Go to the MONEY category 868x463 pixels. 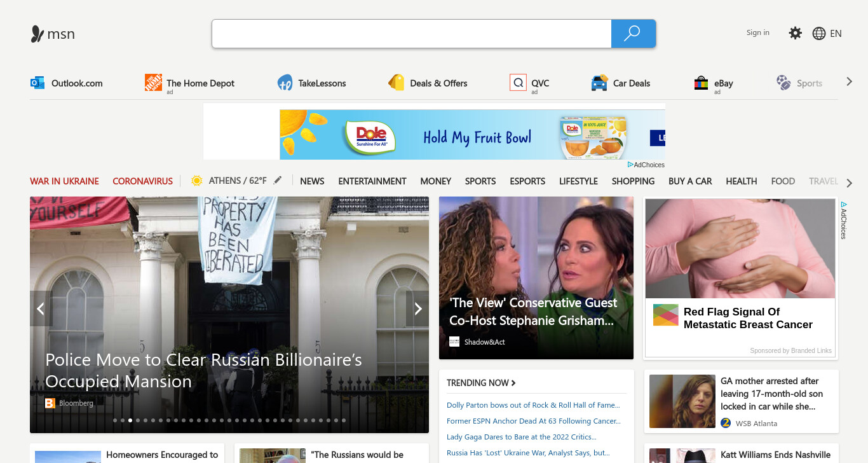436,181
